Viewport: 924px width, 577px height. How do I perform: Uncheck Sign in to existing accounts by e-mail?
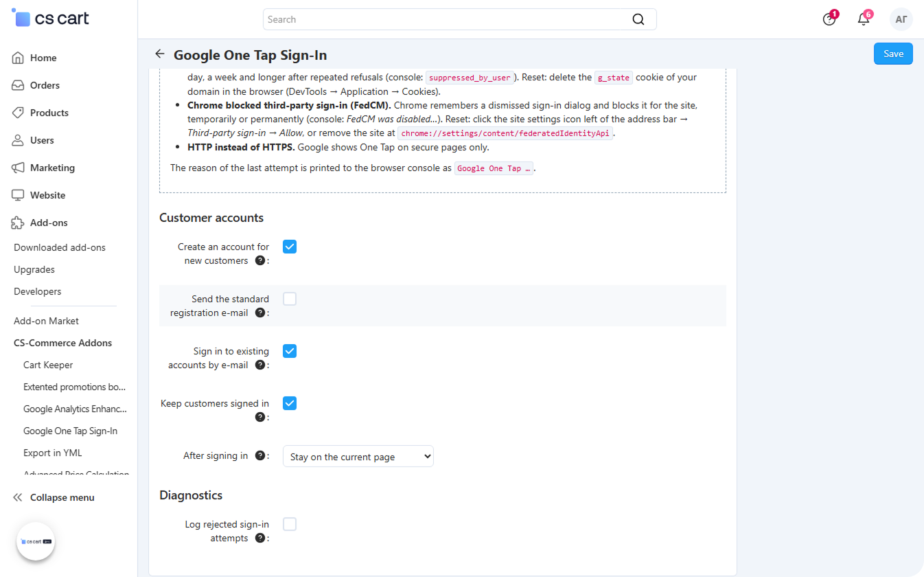(x=290, y=351)
